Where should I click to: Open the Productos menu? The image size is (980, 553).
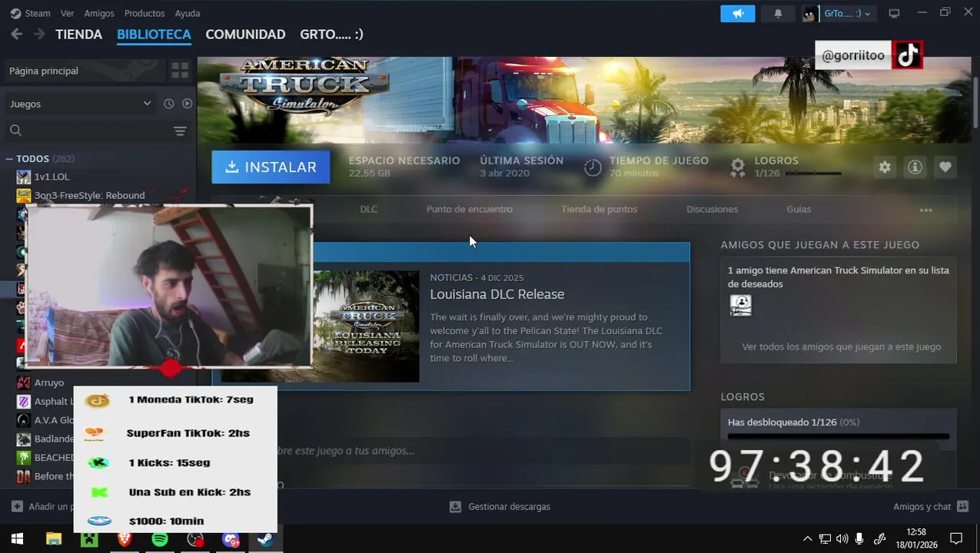(145, 13)
